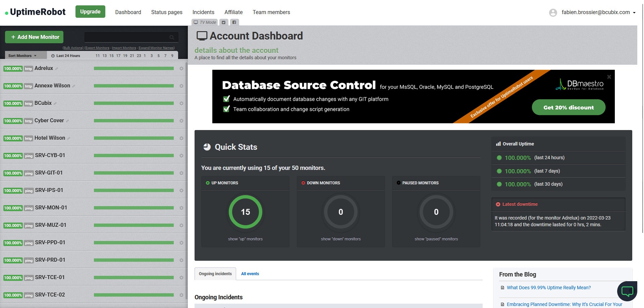Click the paused monitors circle gauge
644x308 pixels.
point(436,212)
